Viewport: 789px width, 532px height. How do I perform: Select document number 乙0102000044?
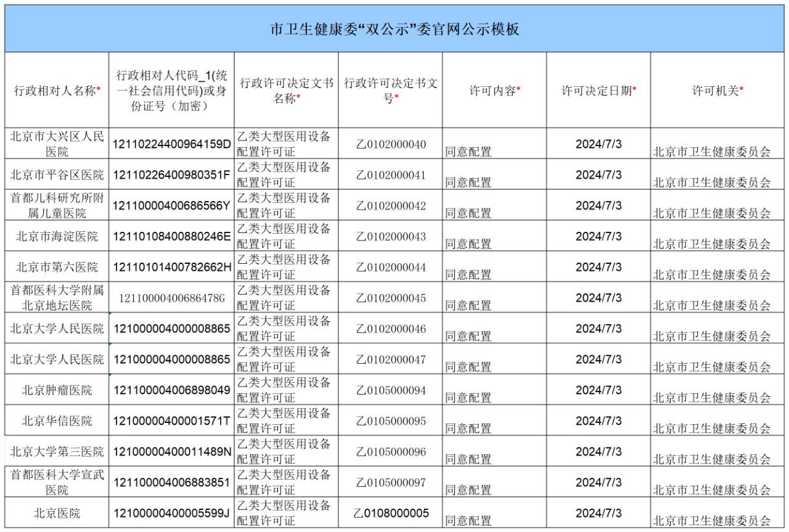pos(390,267)
